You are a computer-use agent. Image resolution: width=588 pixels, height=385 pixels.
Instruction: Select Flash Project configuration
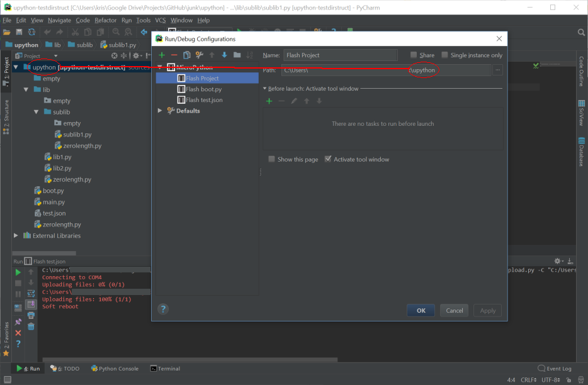click(x=207, y=79)
